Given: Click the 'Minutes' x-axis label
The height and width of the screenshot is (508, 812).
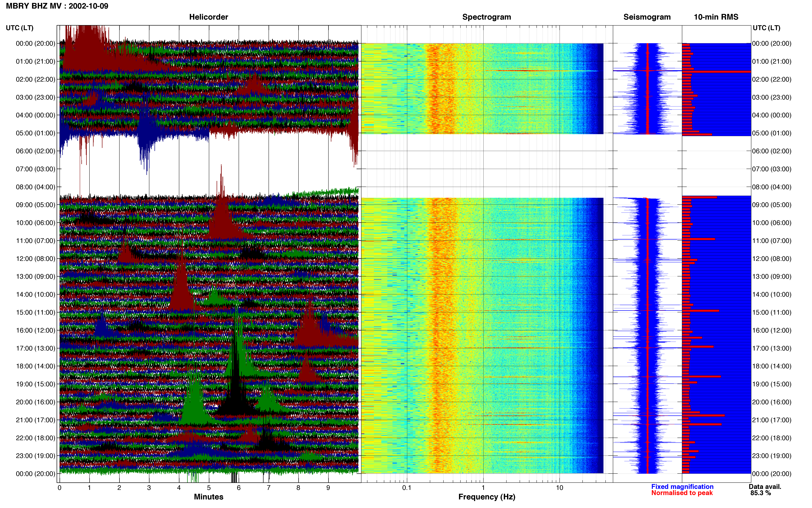Looking at the screenshot, I should 209,497.
